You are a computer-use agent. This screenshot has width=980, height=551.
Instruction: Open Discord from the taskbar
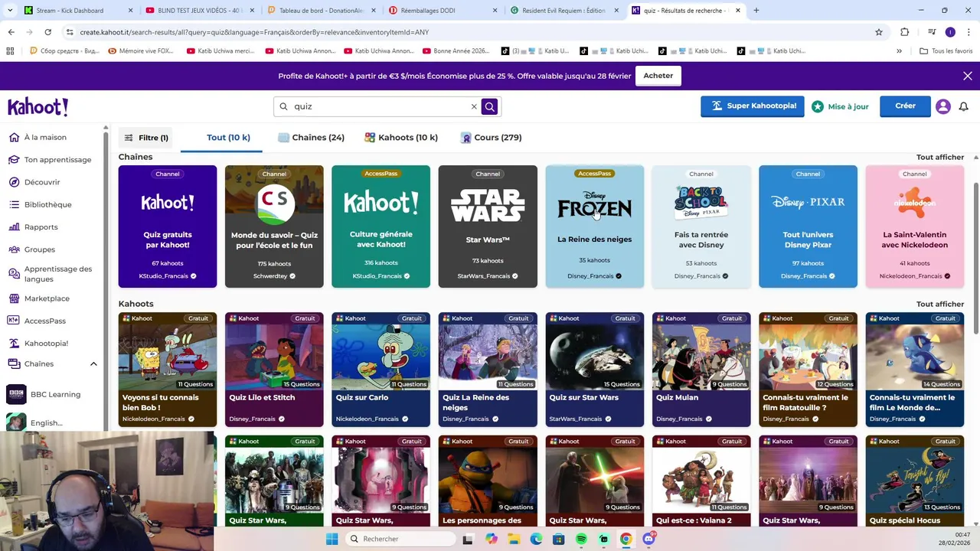648,539
